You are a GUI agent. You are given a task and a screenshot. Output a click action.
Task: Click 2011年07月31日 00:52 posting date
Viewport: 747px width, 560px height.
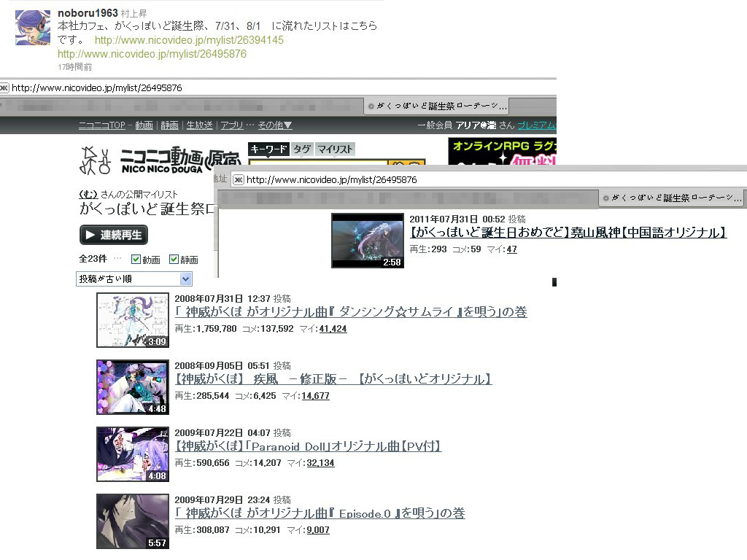click(x=457, y=219)
